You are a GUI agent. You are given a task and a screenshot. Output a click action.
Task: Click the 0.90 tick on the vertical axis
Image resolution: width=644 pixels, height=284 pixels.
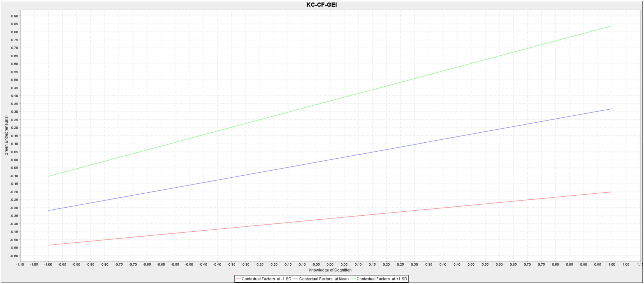tap(15, 16)
